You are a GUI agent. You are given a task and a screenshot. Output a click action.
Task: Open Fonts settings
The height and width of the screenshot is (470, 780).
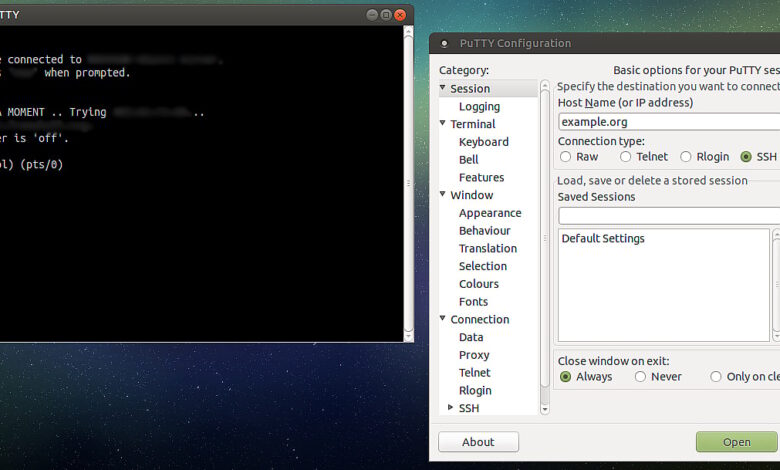[473, 301]
